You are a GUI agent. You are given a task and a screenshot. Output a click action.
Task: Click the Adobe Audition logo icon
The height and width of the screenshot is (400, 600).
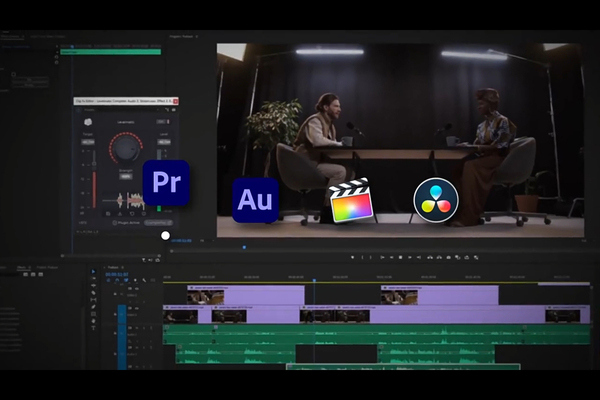255,200
